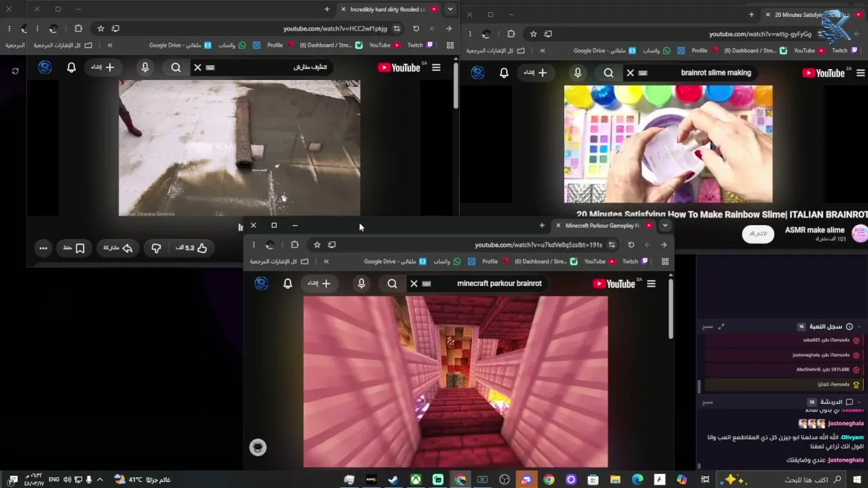Screen dimensions: 868x488
Task: Start voice search in the slime window
Action: pos(577,73)
